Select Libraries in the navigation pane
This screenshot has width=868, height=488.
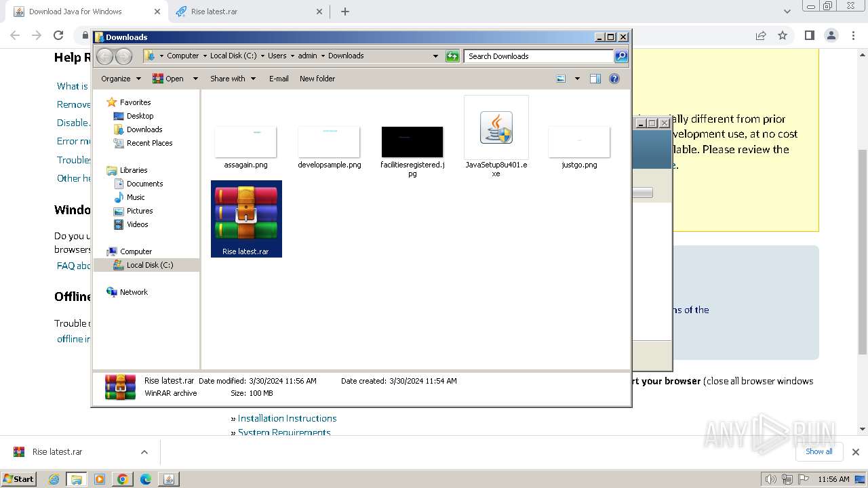[134, 170]
